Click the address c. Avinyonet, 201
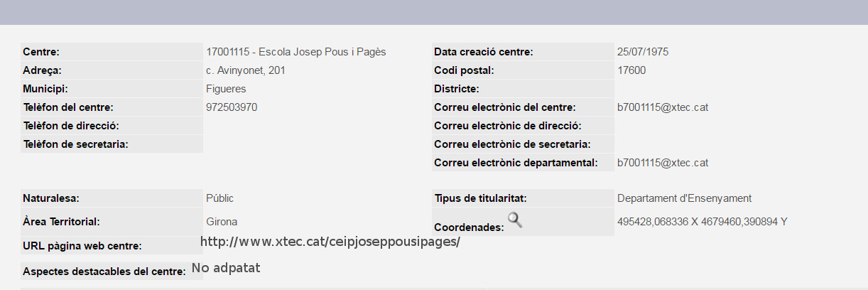 pyautogui.click(x=246, y=70)
